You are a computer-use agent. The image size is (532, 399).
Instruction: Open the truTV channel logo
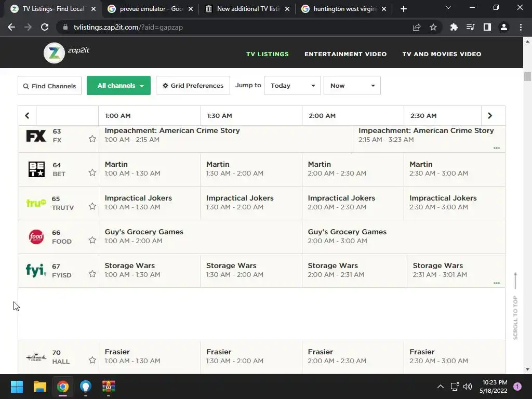(36, 203)
